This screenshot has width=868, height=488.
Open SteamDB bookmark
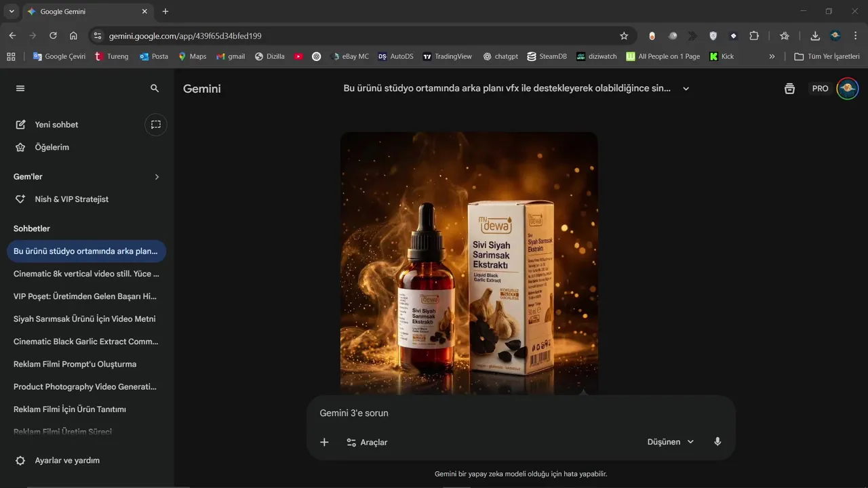(x=547, y=56)
